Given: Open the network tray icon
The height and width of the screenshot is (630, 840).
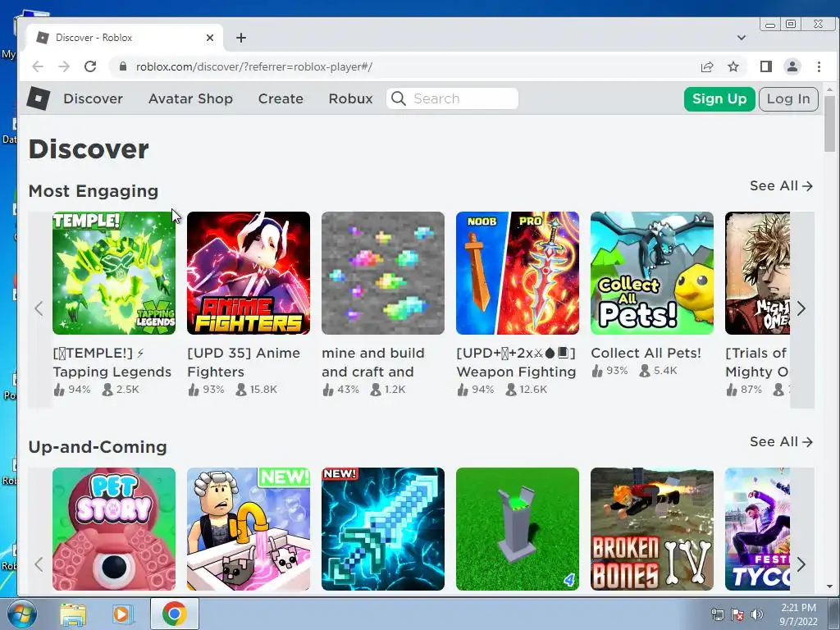Looking at the screenshot, I should tap(717, 614).
